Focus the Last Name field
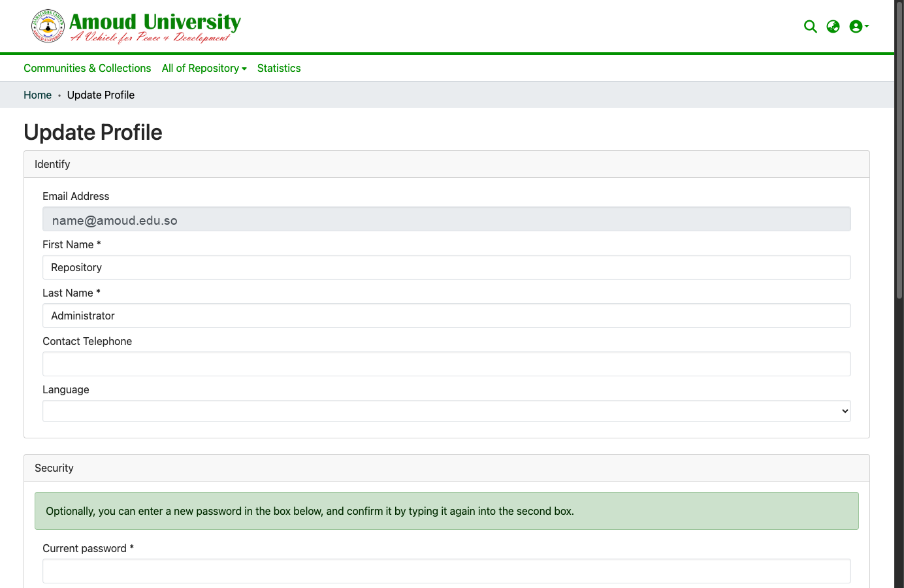 click(x=447, y=316)
